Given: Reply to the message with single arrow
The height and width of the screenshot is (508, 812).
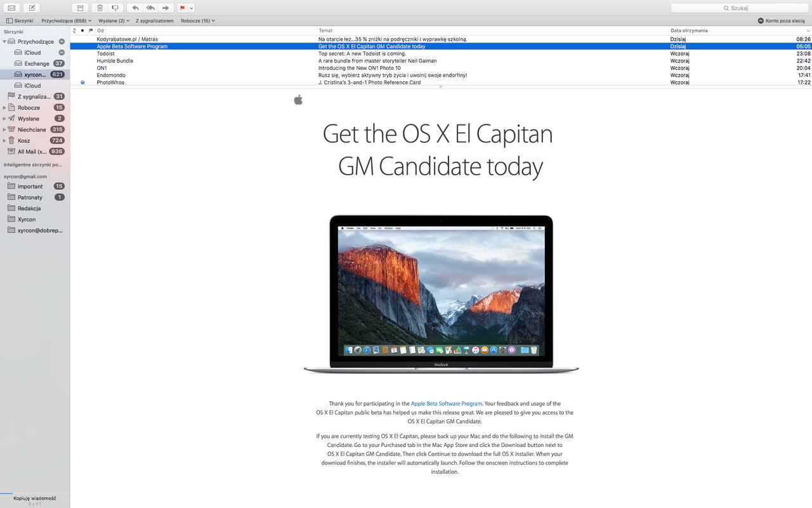Looking at the screenshot, I should click(134, 8).
